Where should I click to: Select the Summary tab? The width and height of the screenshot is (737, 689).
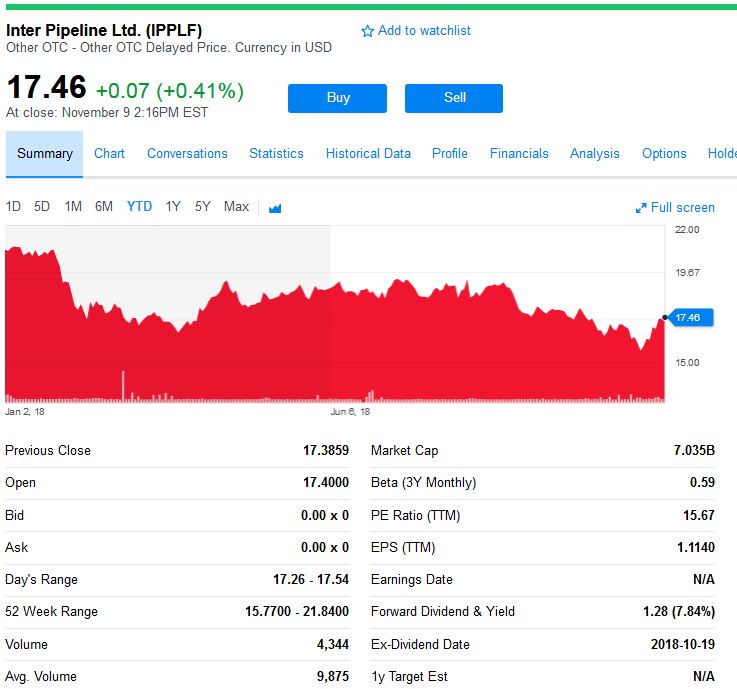coord(45,154)
